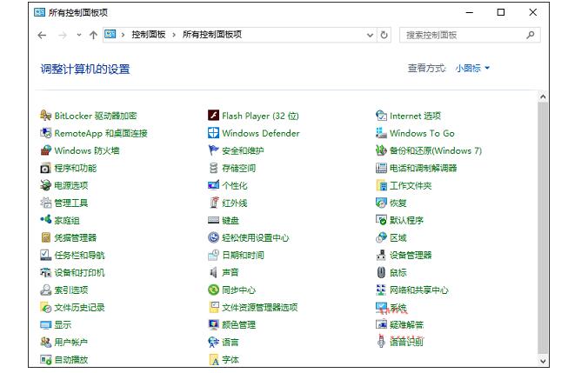The image size is (588, 373).
Task: Click the scrollbar down arrow
Action: [x=543, y=361]
